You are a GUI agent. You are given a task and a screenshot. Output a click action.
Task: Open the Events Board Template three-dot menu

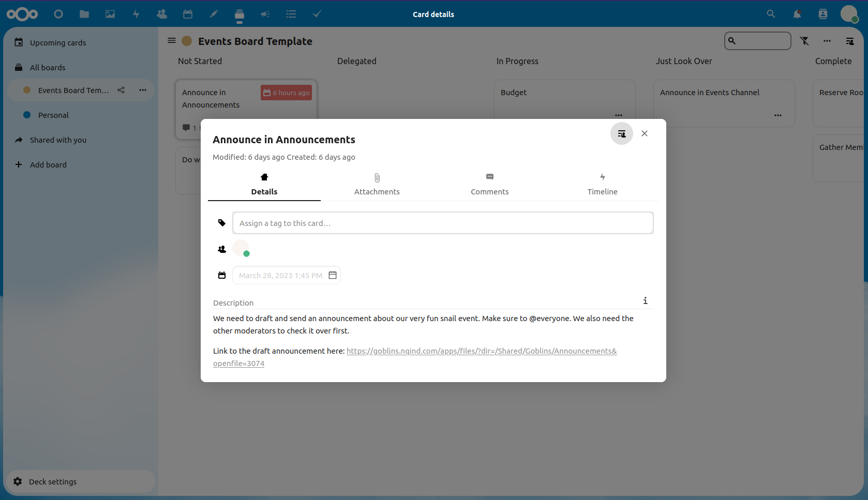point(142,90)
